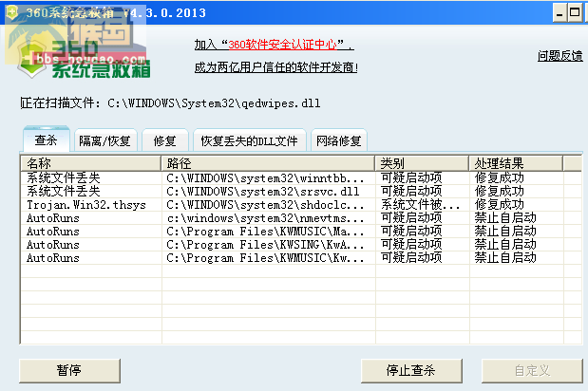The height and width of the screenshot is (391, 588).
Task: Click the 系统文件被... category cell
Action: [421, 205]
